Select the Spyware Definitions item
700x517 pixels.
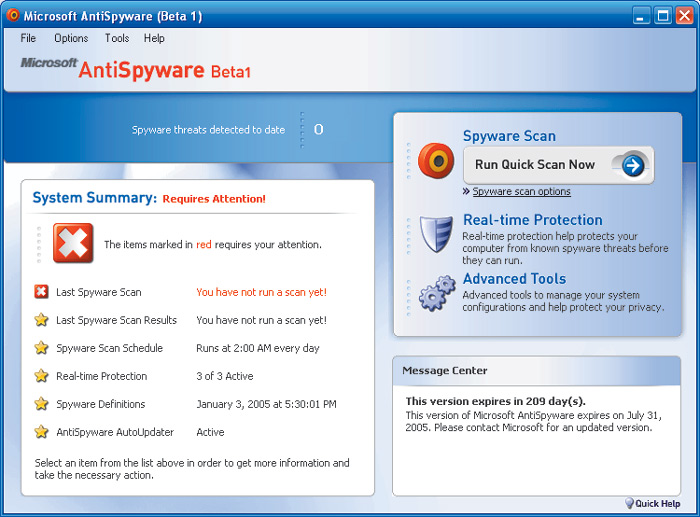(100, 404)
